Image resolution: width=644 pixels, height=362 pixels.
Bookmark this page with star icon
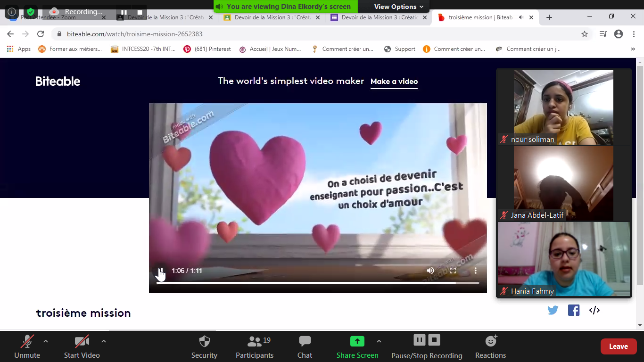point(585,34)
